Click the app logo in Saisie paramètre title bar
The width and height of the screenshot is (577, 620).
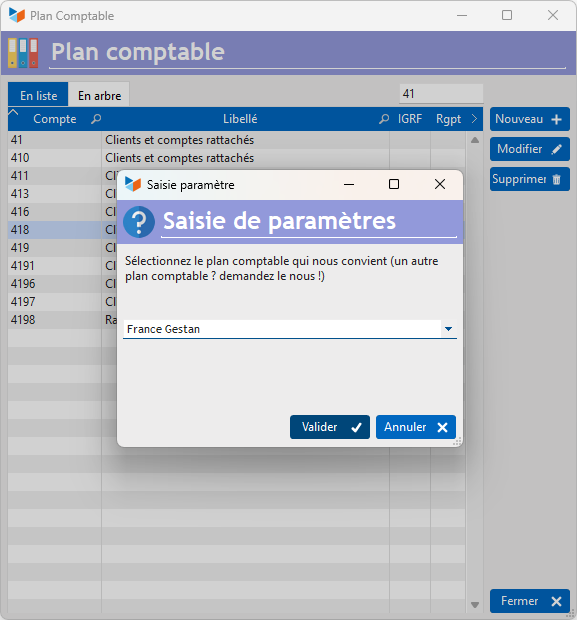coord(133,184)
